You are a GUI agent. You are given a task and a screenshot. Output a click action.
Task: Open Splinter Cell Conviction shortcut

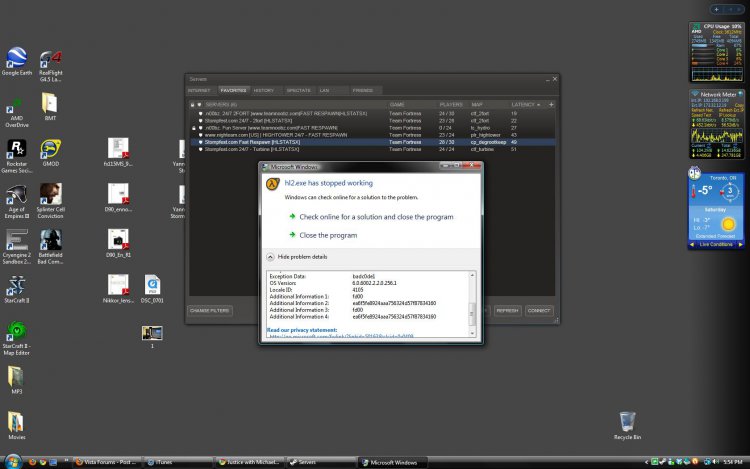click(x=51, y=201)
